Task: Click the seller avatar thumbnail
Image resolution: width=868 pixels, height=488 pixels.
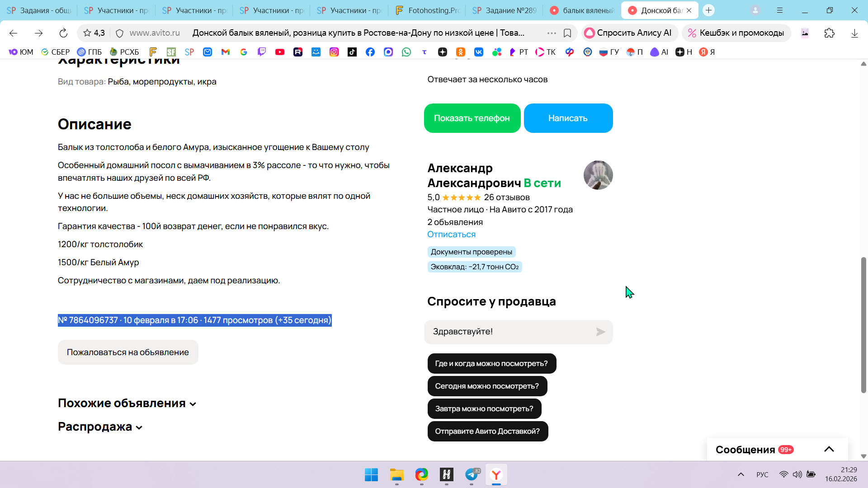Action: [598, 175]
